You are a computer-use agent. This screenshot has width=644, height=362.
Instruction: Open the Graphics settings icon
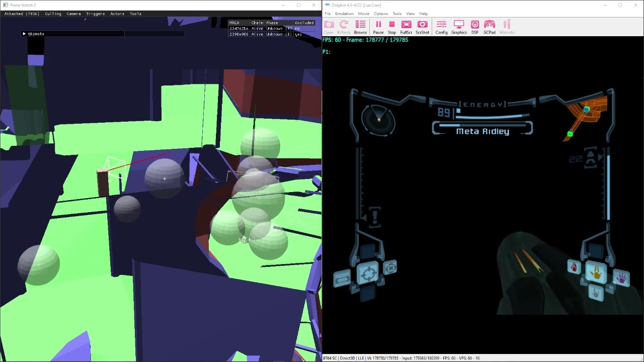point(459,27)
